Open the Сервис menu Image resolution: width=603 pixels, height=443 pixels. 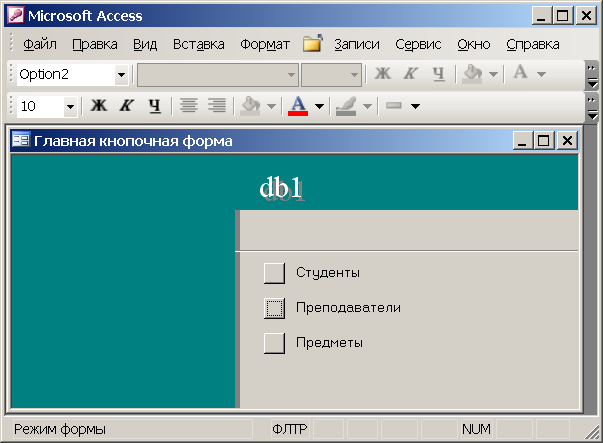pyautogui.click(x=418, y=44)
